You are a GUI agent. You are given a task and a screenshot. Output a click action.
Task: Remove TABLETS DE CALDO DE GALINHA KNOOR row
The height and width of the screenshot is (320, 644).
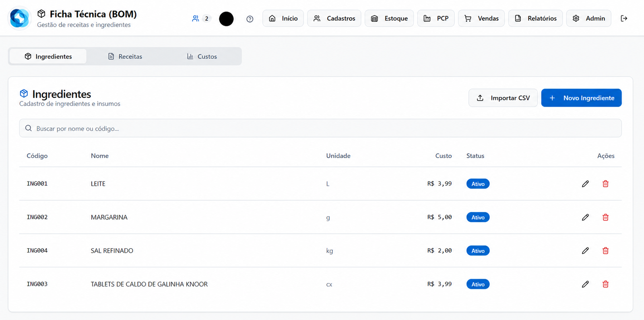(605, 284)
